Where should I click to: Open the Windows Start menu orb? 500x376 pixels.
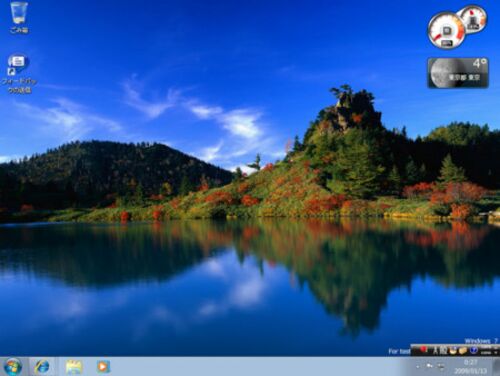click(13, 366)
